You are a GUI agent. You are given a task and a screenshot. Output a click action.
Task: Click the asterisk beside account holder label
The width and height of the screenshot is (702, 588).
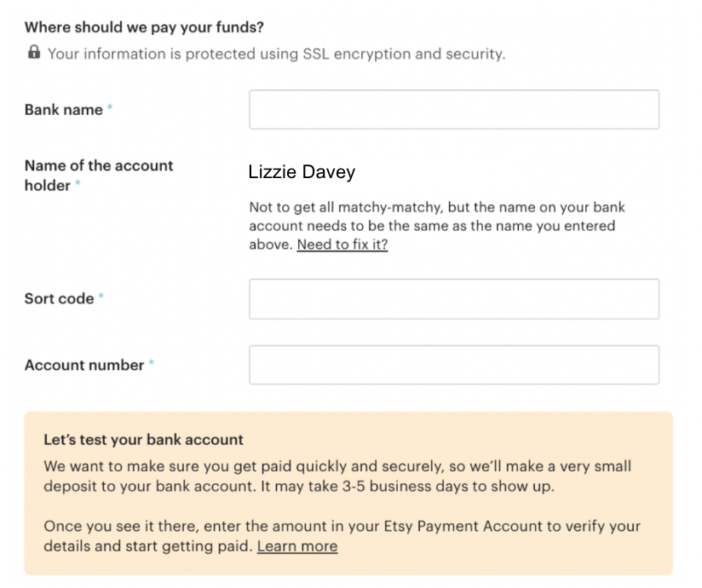click(78, 184)
